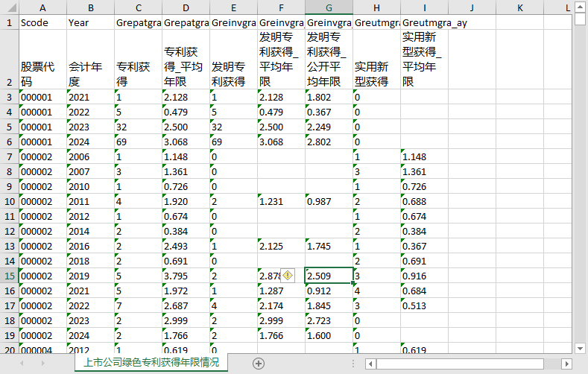Select column A header

tap(42, 7)
